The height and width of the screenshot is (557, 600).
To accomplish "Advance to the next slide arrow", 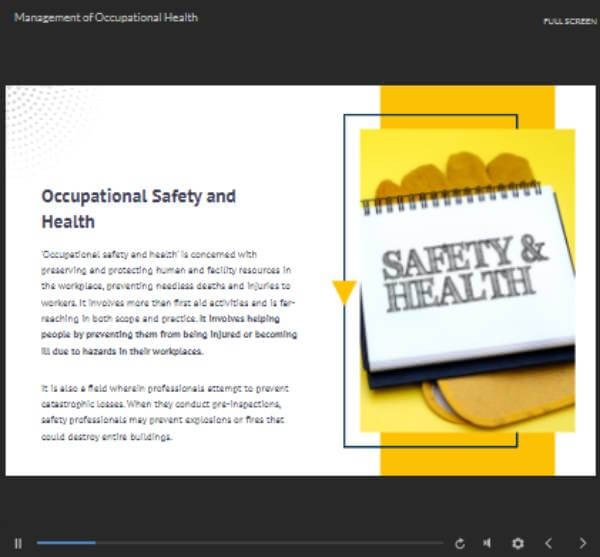I will point(582,543).
